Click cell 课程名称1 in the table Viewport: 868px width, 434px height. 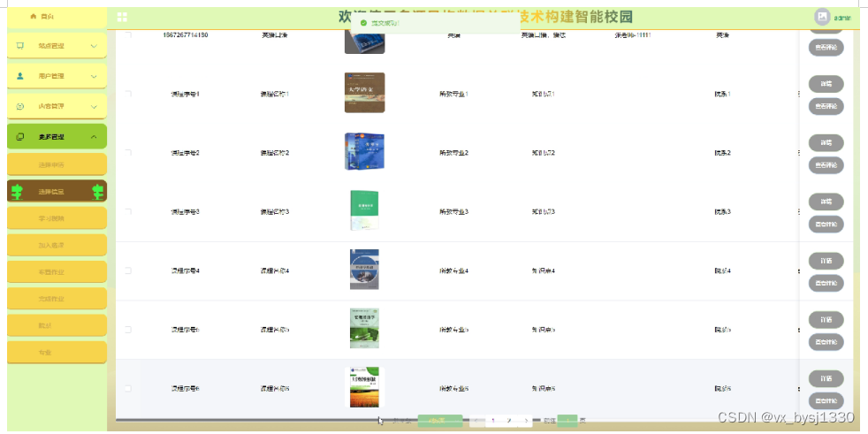click(275, 94)
